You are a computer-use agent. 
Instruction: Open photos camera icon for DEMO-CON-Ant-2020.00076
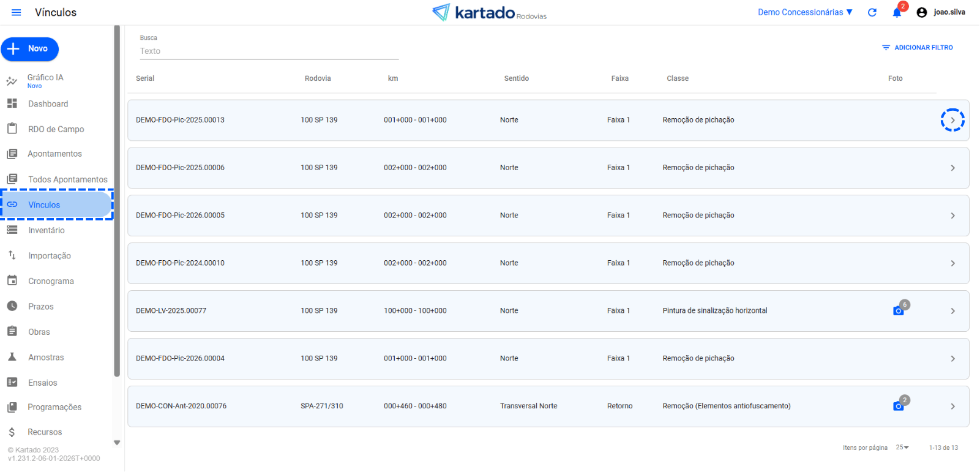[898, 406]
